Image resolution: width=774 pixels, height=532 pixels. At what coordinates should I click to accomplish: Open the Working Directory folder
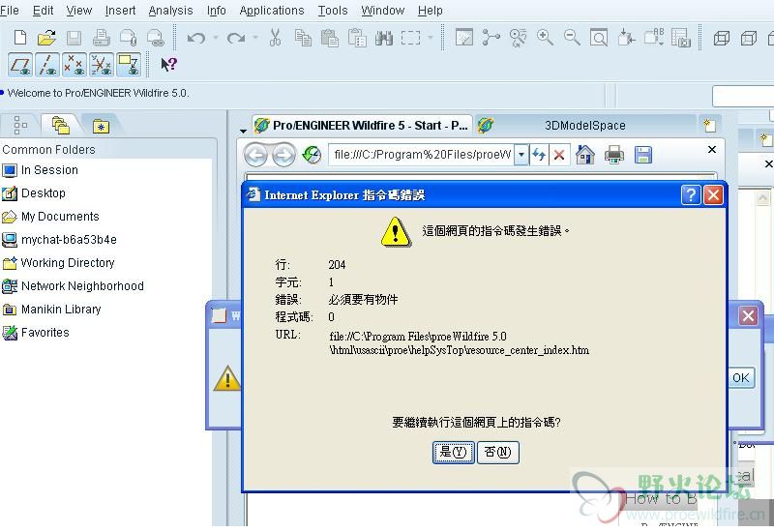coord(58,263)
